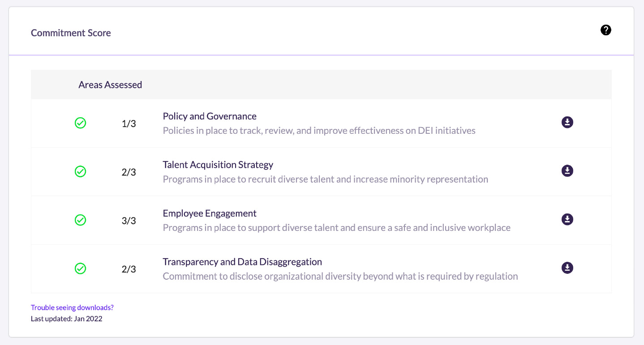This screenshot has width=644, height=345.
Task: Open the Trouble seeing downloads link
Action: click(x=72, y=307)
